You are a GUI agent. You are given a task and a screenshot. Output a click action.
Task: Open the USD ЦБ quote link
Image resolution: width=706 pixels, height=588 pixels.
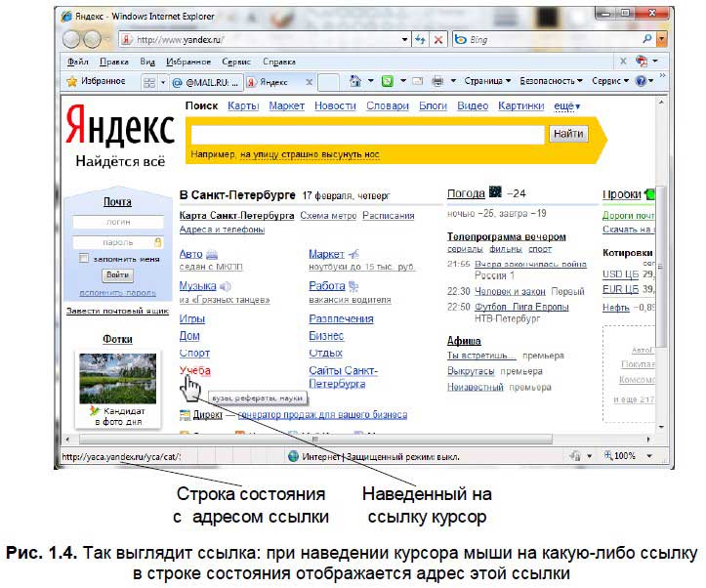(x=620, y=274)
